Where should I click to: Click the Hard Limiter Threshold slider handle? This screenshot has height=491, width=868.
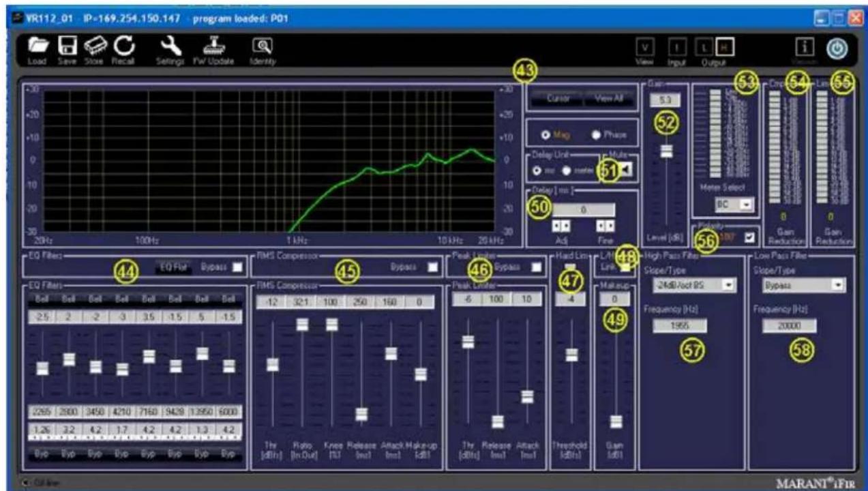point(571,354)
